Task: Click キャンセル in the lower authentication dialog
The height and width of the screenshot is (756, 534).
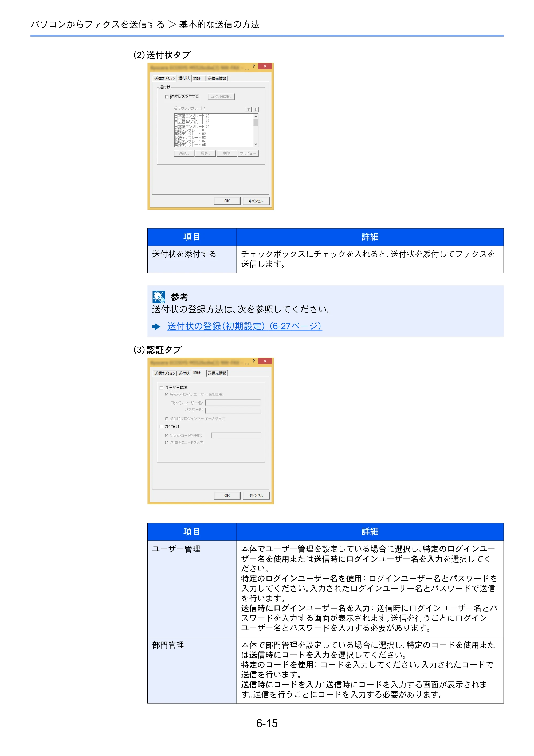Action: [x=256, y=495]
